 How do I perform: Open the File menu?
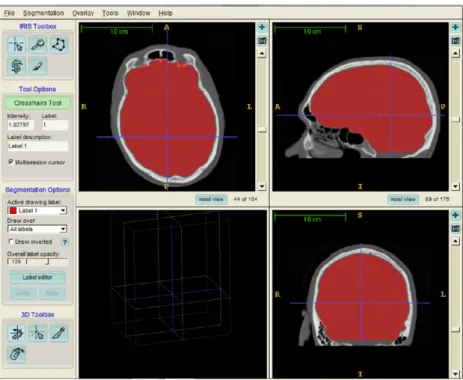pos(9,13)
